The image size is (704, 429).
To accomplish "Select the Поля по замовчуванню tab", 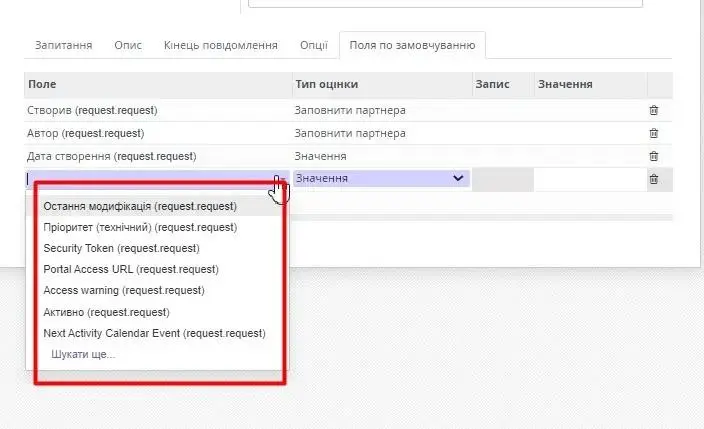I will (412, 46).
